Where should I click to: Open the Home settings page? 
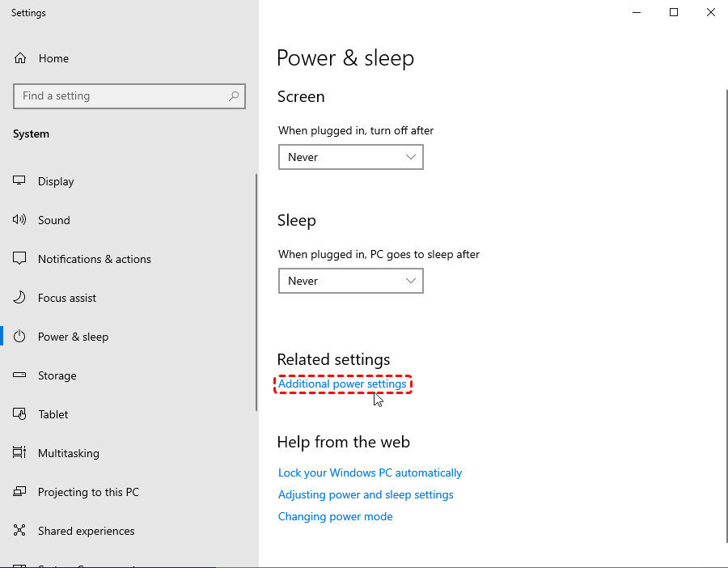(x=53, y=58)
